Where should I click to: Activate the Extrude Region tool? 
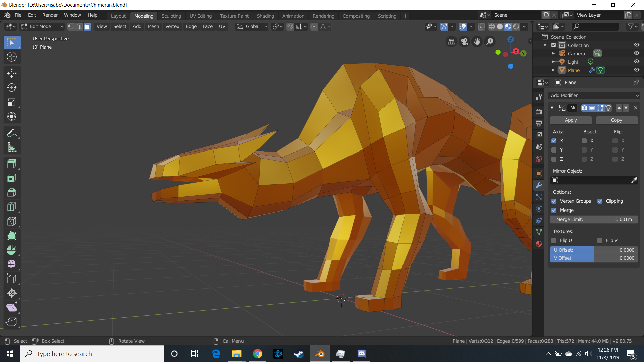point(12,164)
